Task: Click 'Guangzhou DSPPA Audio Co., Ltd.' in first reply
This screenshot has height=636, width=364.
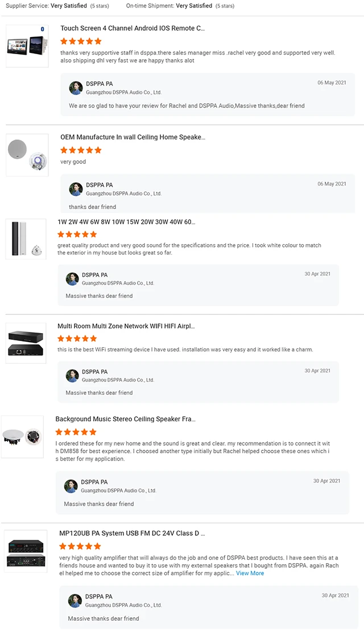Action: pos(123,92)
